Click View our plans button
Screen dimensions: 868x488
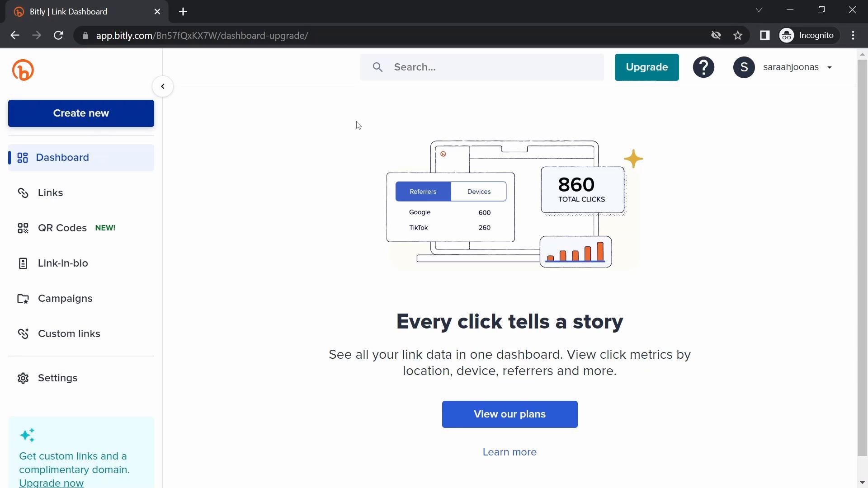pos(509,413)
